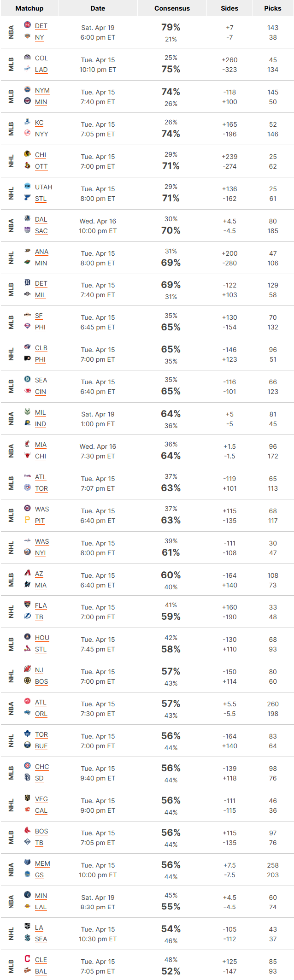Image resolution: width=294 pixels, height=980 pixels.
Task: Click the Chicago Blackhawks logo icon
Action: (x=27, y=154)
